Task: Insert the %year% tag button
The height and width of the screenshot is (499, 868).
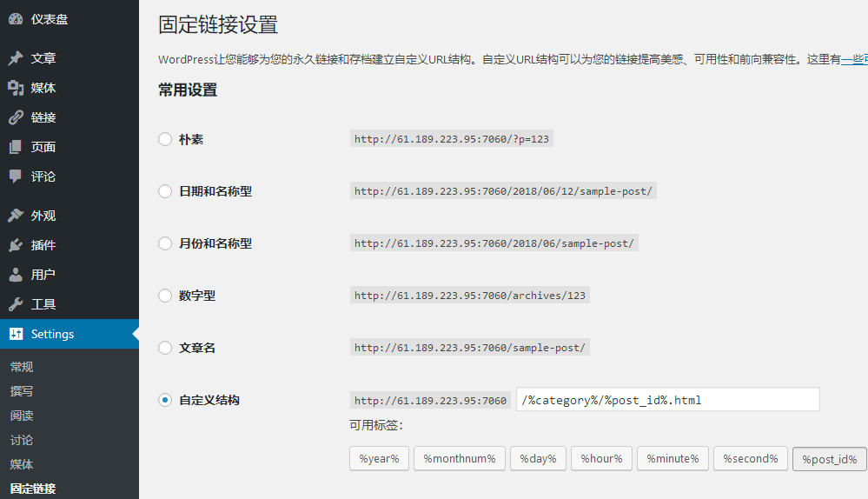Action: [378, 459]
